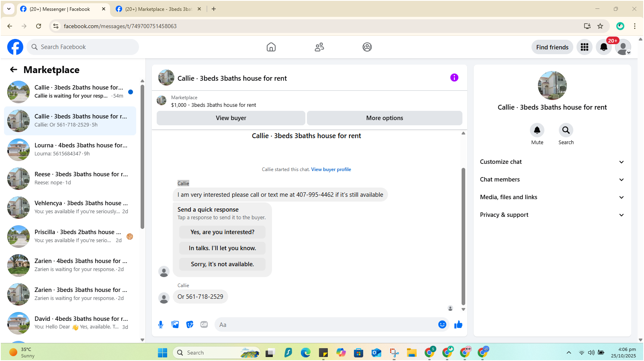Image resolution: width=644 pixels, height=361 pixels.
Task: Open Chrome three-dot menu
Action: (635, 26)
